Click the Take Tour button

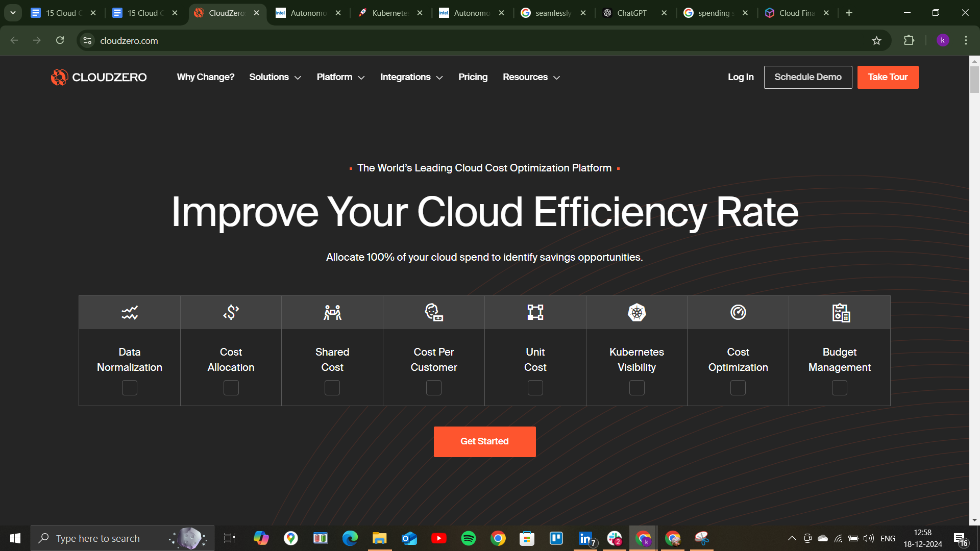click(x=888, y=77)
